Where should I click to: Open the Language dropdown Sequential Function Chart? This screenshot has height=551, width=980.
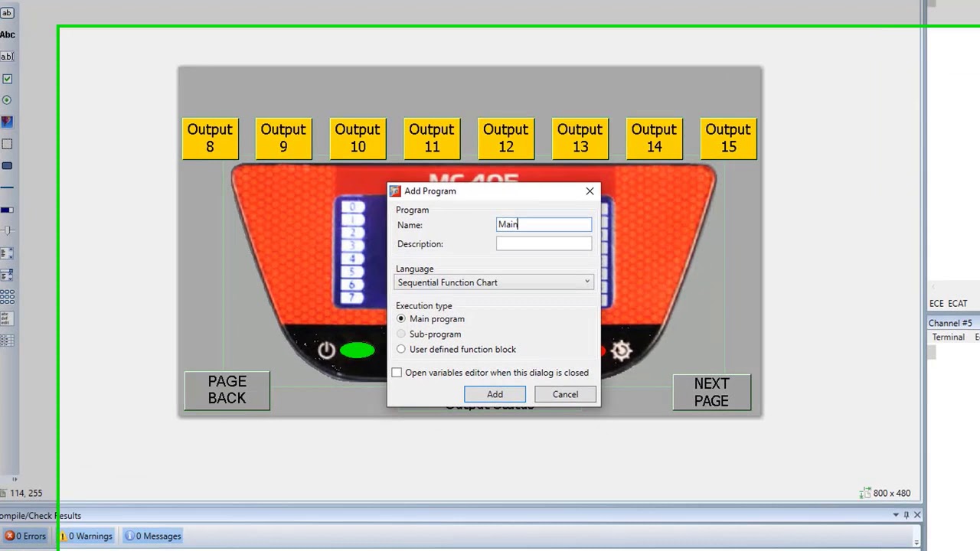pyautogui.click(x=494, y=282)
